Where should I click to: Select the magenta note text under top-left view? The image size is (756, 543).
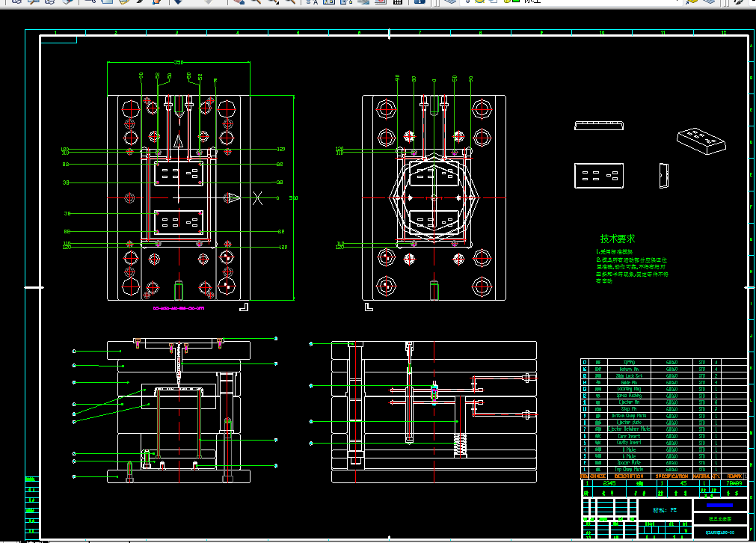179,308
